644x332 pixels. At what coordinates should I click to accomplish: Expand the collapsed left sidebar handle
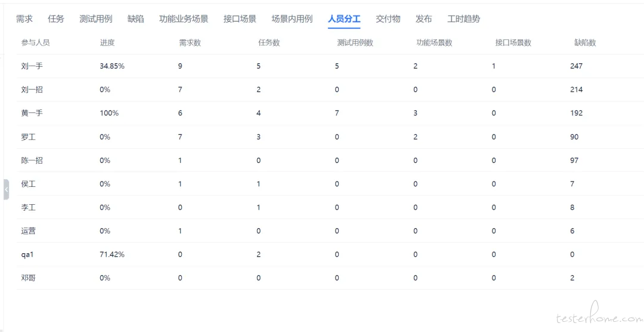coord(6,190)
